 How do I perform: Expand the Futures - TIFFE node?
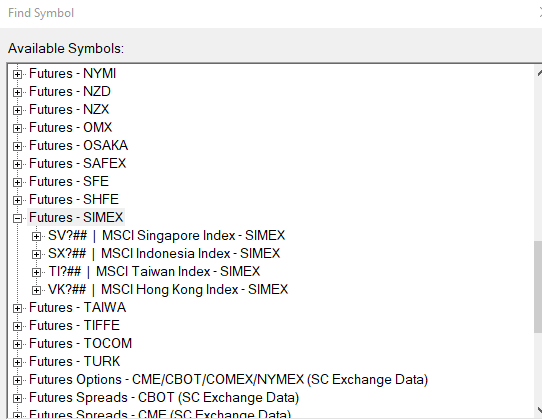click(17, 326)
